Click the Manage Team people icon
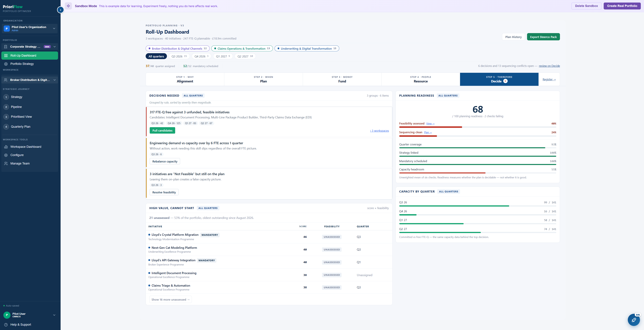This screenshot has width=644, height=330. tap(6, 163)
